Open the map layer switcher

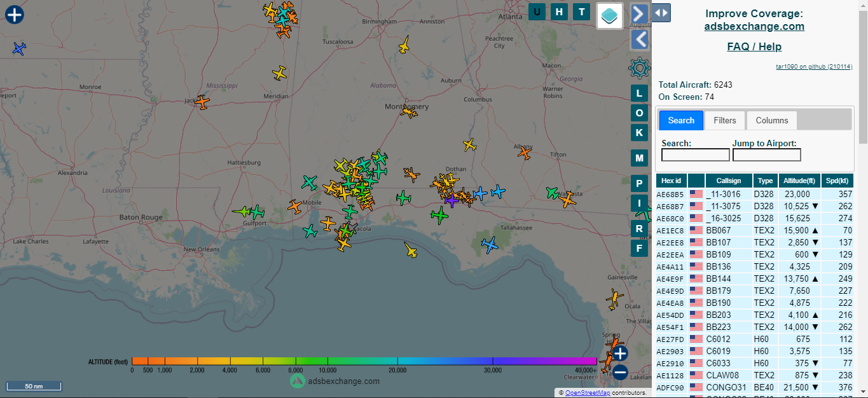[610, 16]
